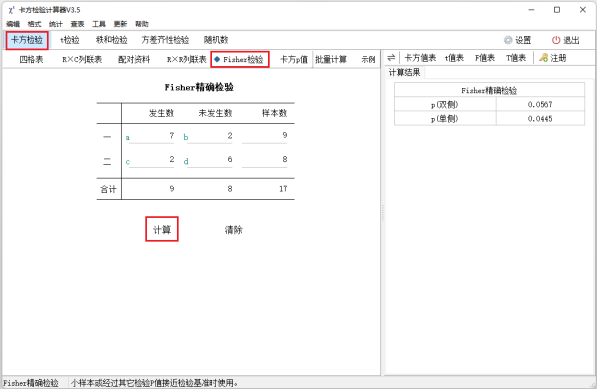Open the 卡方值表 reference table

420,58
